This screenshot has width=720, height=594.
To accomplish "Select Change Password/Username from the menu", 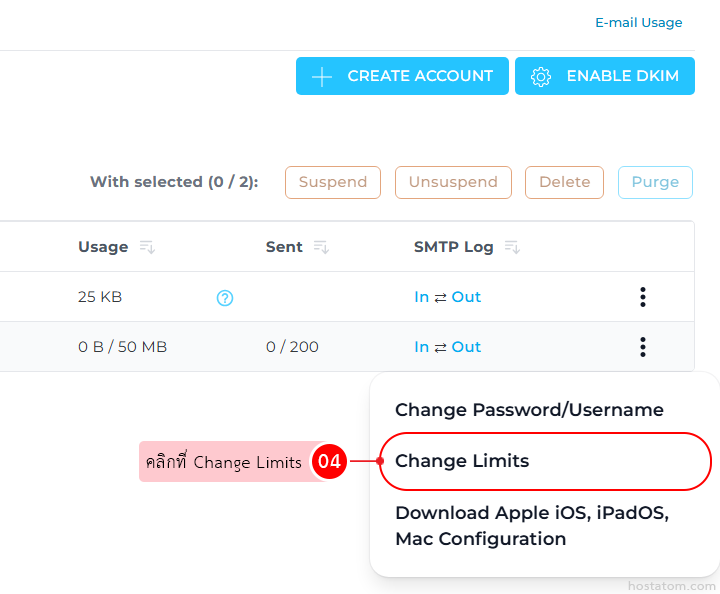I will coord(529,410).
